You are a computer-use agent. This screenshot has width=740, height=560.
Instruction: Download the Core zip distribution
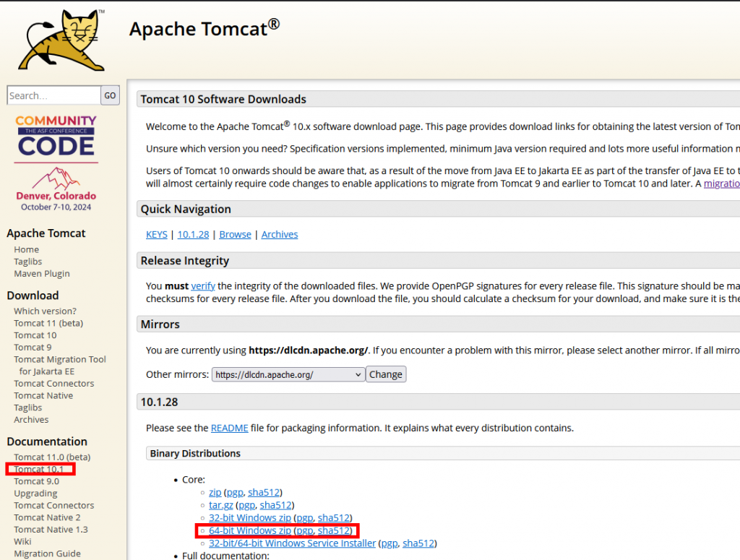[x=215, y=492]
